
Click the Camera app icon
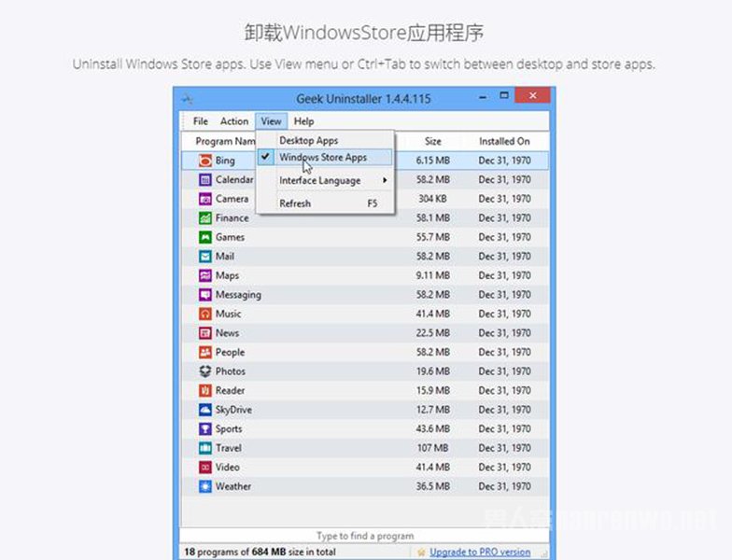pyautogui.click(x=205, y=199)
